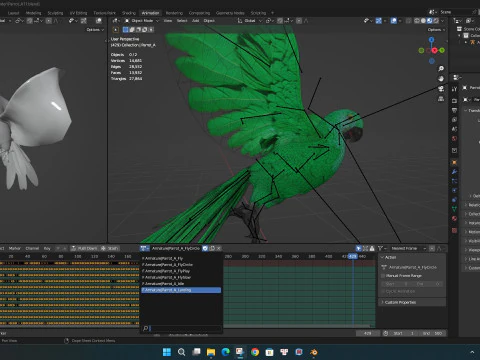Image resolution: width=480 pixels, height=360 pixels.
Task: Open the Render properties tab
Action: [454, 100]
